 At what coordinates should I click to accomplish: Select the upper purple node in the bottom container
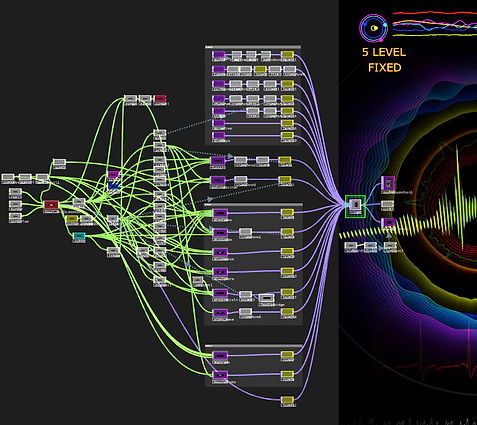(x=220, y=355)
